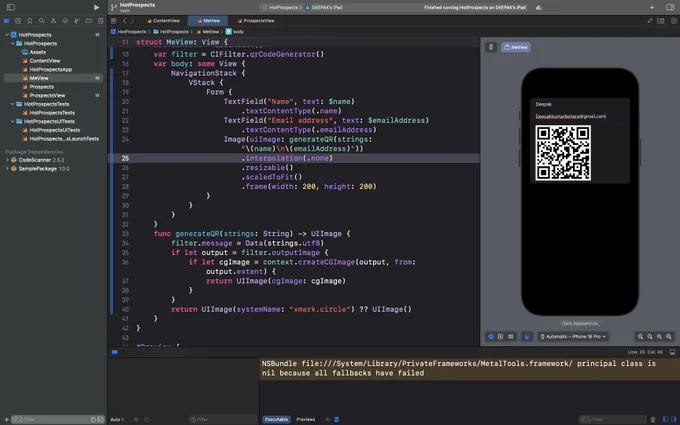Focus the variables view filter field
The height and width of the screenshot is (425, 680).
pyautogui.click(x=221, y=419)
